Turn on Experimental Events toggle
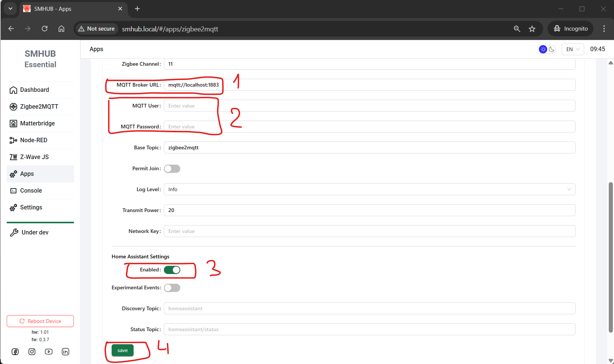The image size is (614, 364). tap(172, 288)
